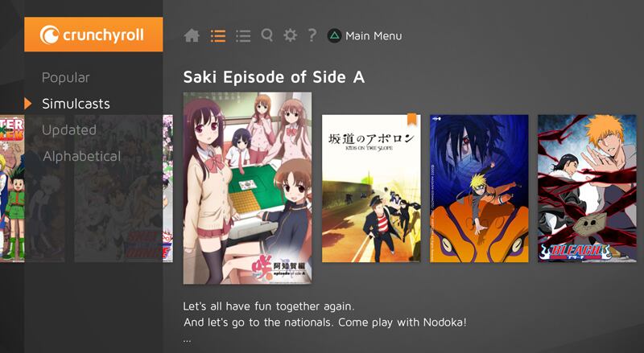
Task: Select the Bleach poster thumbnail
Action: click(x=587, y=188)
